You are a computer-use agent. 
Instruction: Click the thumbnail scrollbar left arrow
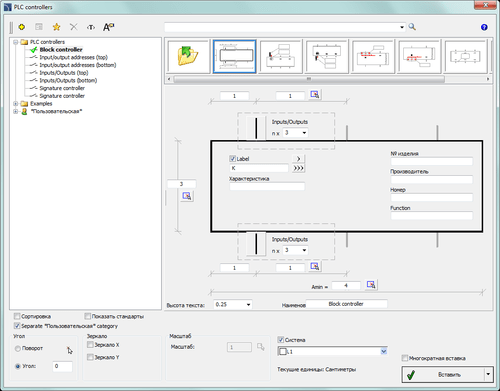[169, 79]
